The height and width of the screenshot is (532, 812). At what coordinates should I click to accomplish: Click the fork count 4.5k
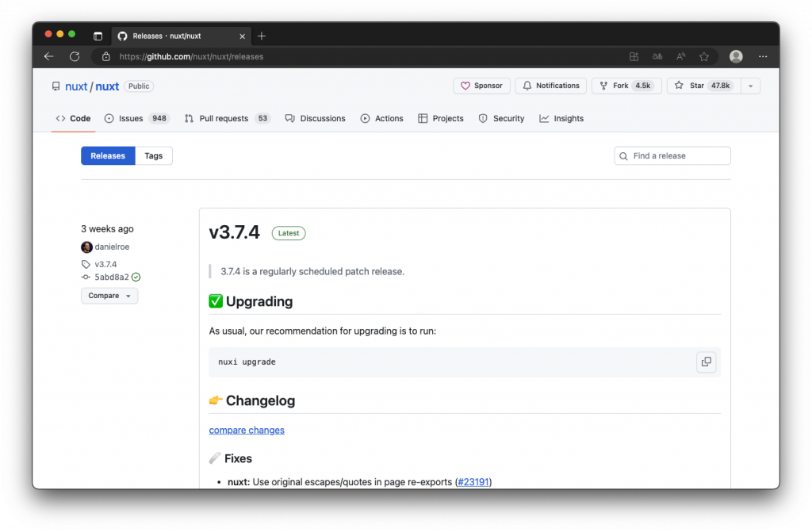pos(642,86)
